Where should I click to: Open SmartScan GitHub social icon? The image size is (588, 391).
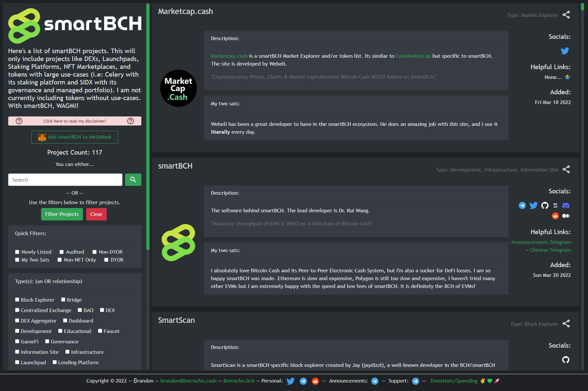coord(566,360)
